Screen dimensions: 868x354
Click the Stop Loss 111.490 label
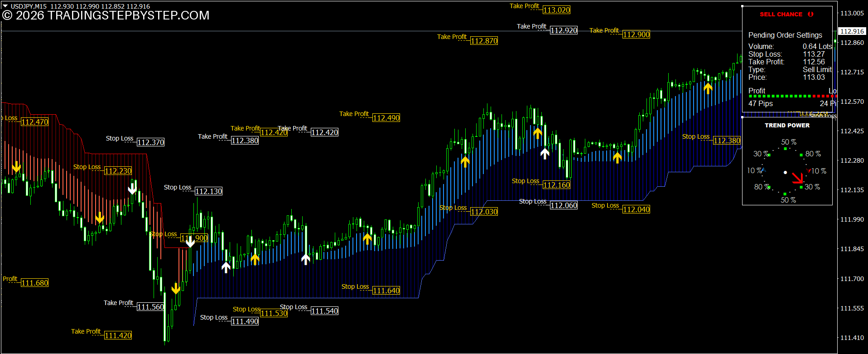coord(229,320)
